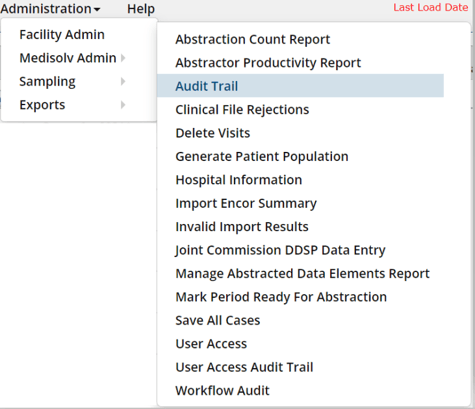Open the Administration dropdown menu
This screenshot has height=409, width=475.
(x=50, y=9)
